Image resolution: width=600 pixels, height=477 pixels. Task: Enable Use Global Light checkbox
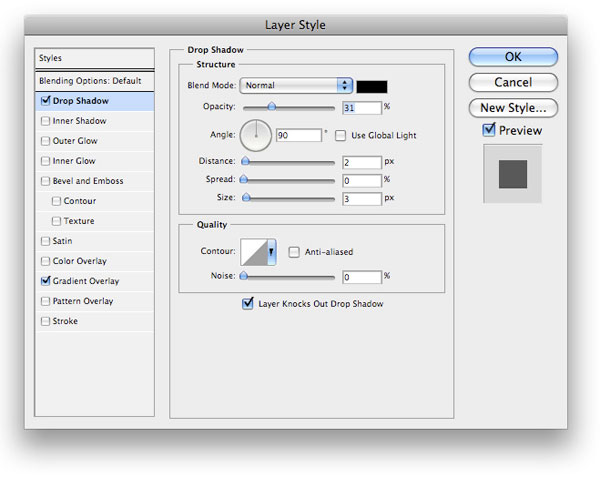click(x=340, y=135)
